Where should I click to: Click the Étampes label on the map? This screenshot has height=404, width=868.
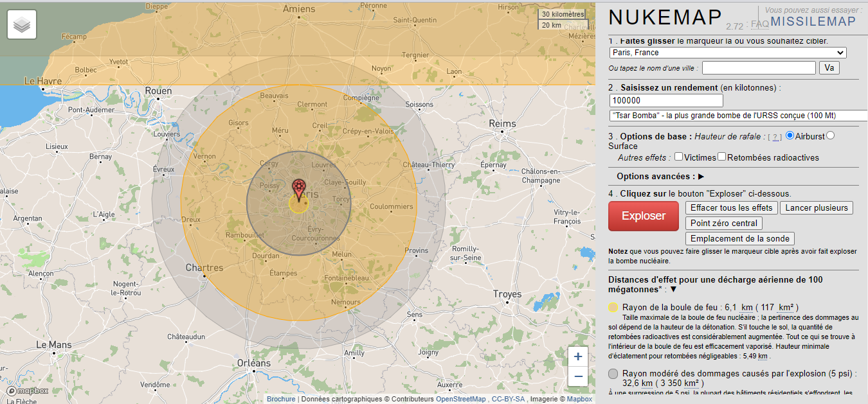coord(283,273)
